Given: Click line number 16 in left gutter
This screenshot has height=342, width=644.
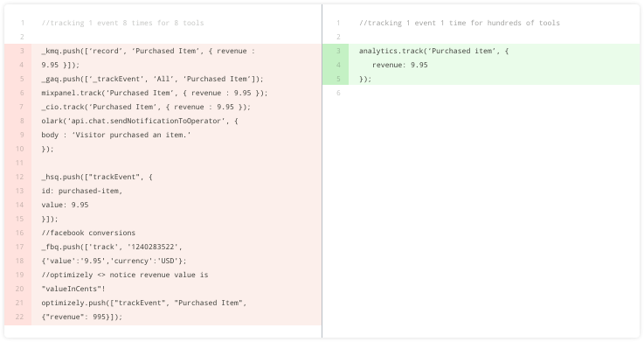Looking at the screenshot, I should [20, 233].
